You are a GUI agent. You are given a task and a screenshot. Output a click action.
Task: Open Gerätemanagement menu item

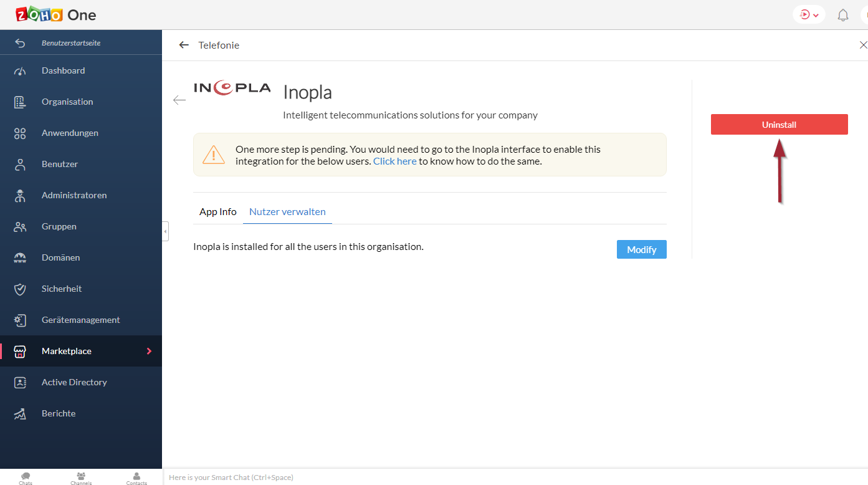pyautogui.click(x=81, y=320)
